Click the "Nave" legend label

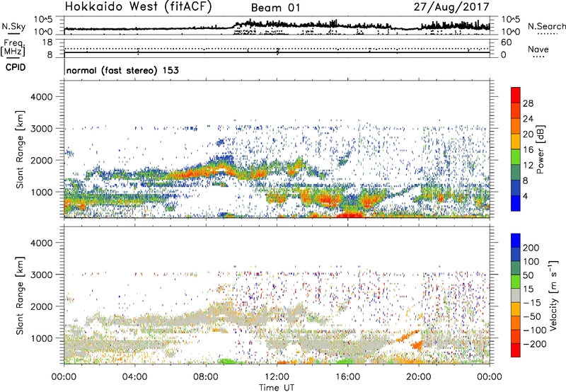click(x=538, y=49)
